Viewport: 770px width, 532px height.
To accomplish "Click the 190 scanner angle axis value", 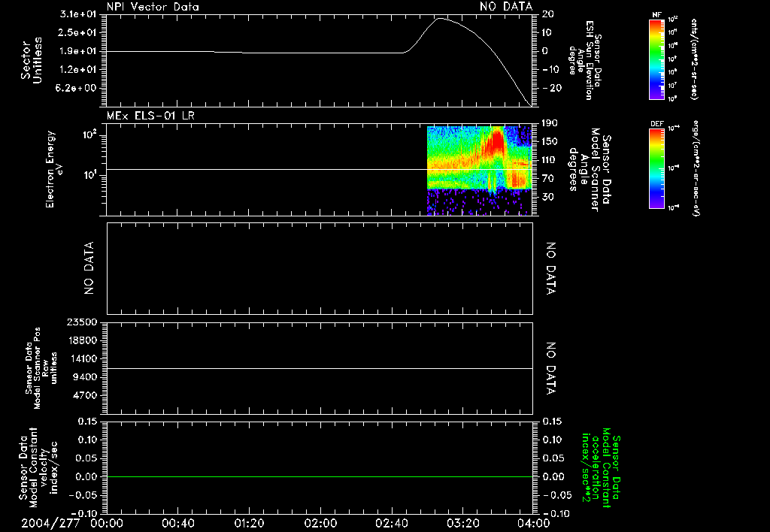I will coord(548,123).
